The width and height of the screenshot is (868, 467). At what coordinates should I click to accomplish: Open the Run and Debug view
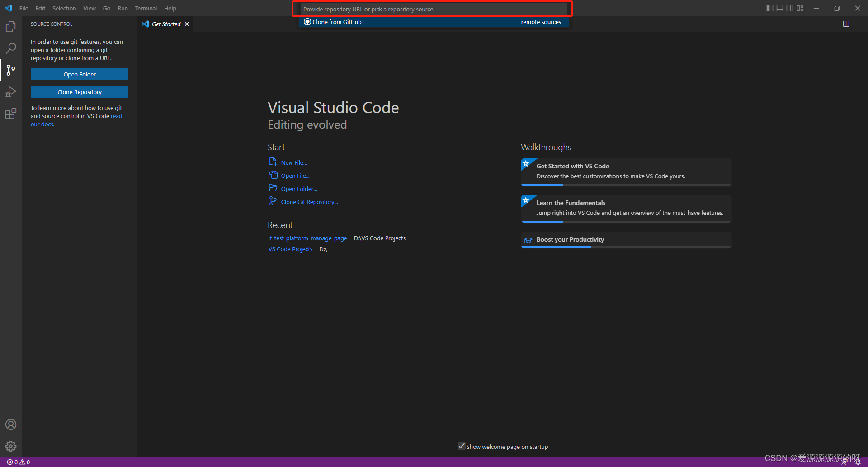11,92
